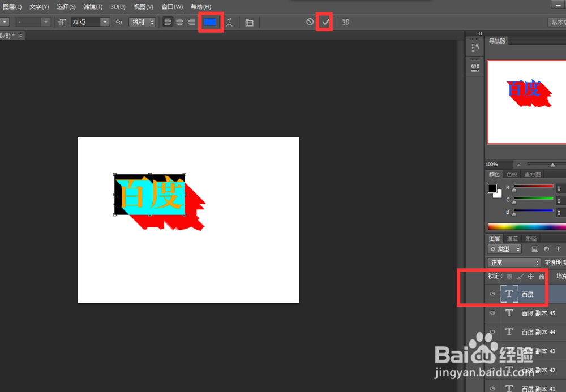The width and height of the screenshot is (566, 392).
Task: Switch to the 颜色 tab
Action: click(x=494, y=175)
